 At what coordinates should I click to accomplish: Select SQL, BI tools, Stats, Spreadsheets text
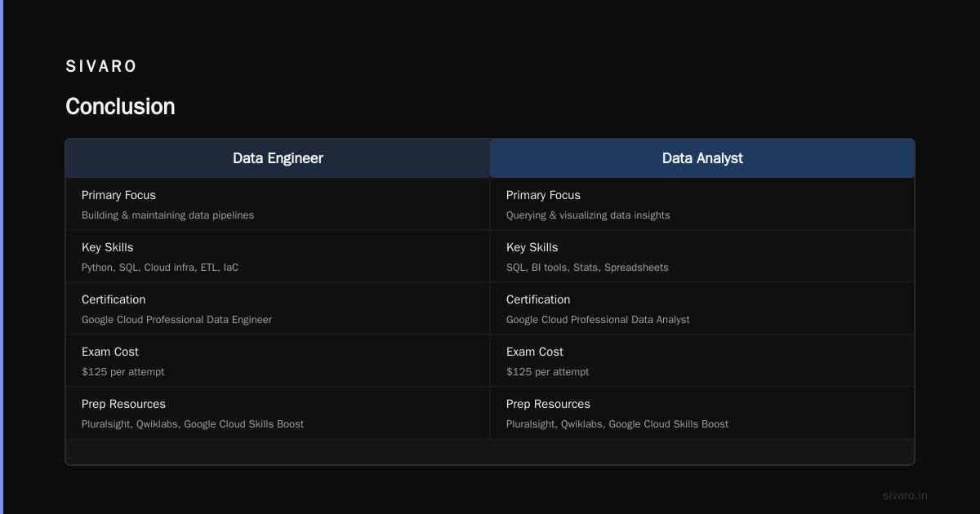coord(587,268)
